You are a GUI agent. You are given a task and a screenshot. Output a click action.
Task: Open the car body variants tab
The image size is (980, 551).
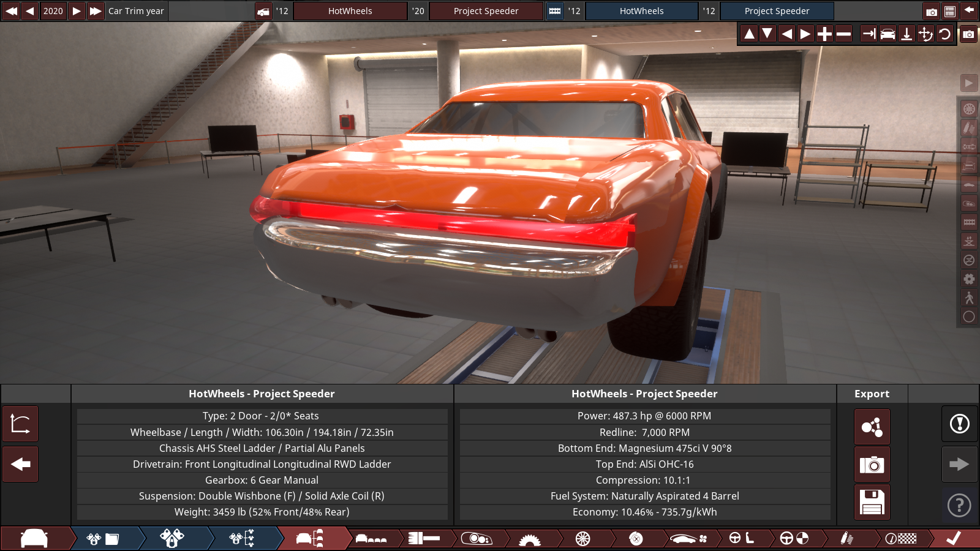pos(371,538)
